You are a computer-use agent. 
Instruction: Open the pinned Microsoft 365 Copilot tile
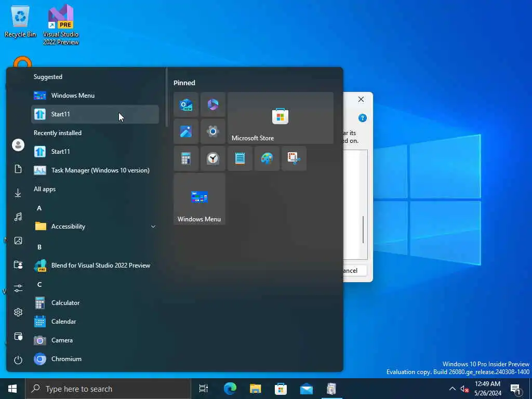(212, 104)
